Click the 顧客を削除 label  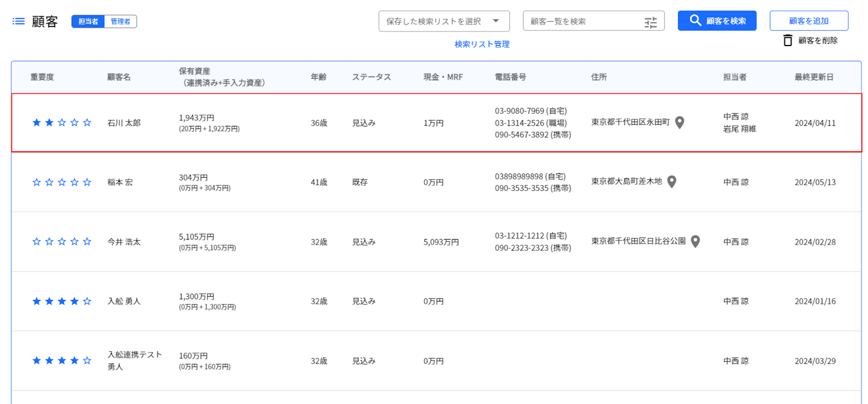point(818,41)
